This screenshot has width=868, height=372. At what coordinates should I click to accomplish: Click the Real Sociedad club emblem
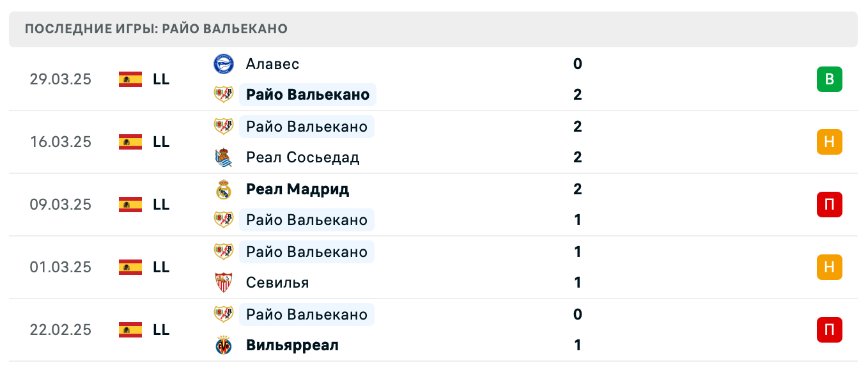coord(224,157)
